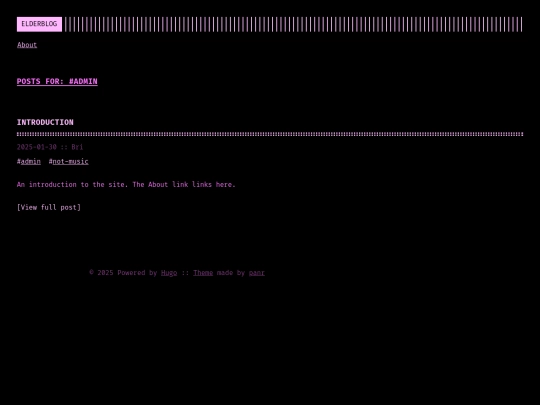Image resolution: width=540 pixels, height=405 pixels.
Task: Open the INTRODUCTION post title
Action: pos(45,122)
